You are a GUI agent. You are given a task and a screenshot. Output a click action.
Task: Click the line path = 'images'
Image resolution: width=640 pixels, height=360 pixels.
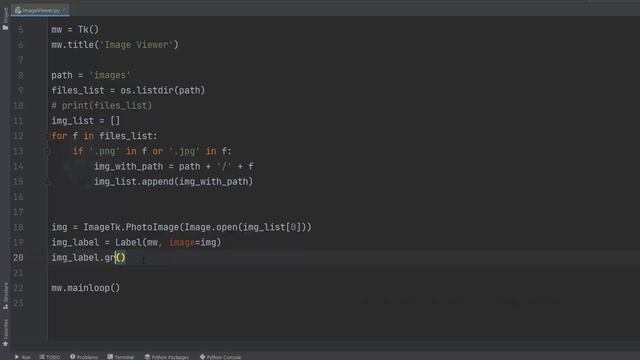click(x=91, y=75)
